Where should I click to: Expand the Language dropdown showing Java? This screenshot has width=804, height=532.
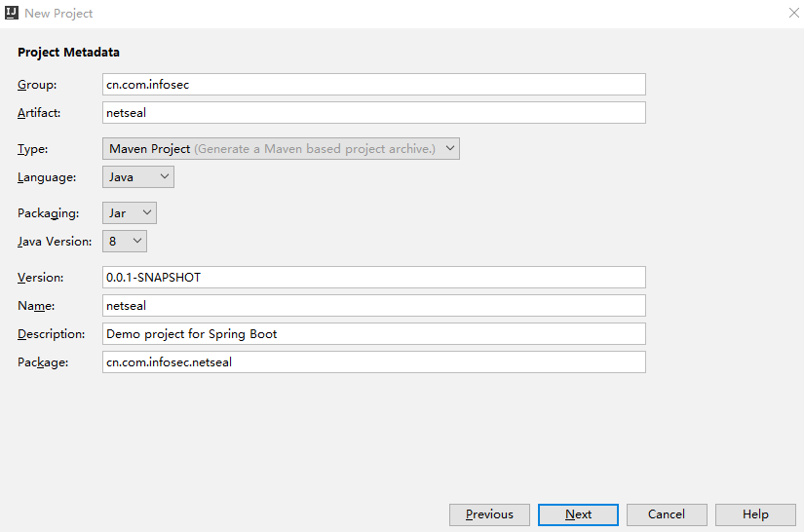(x=138, y=176)
